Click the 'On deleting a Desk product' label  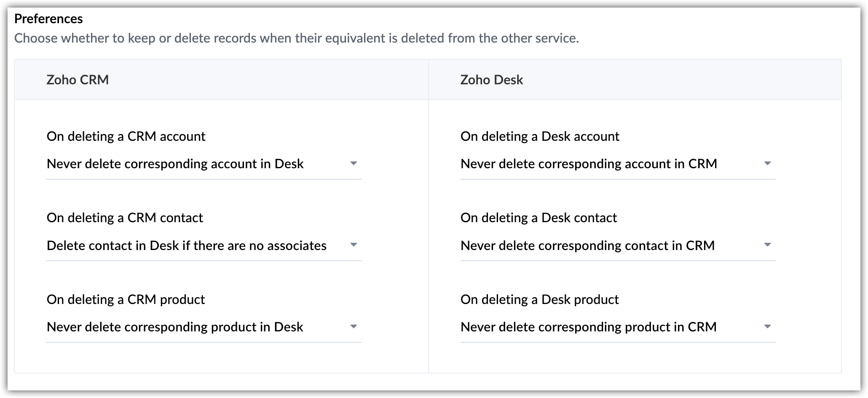(540, 300)
